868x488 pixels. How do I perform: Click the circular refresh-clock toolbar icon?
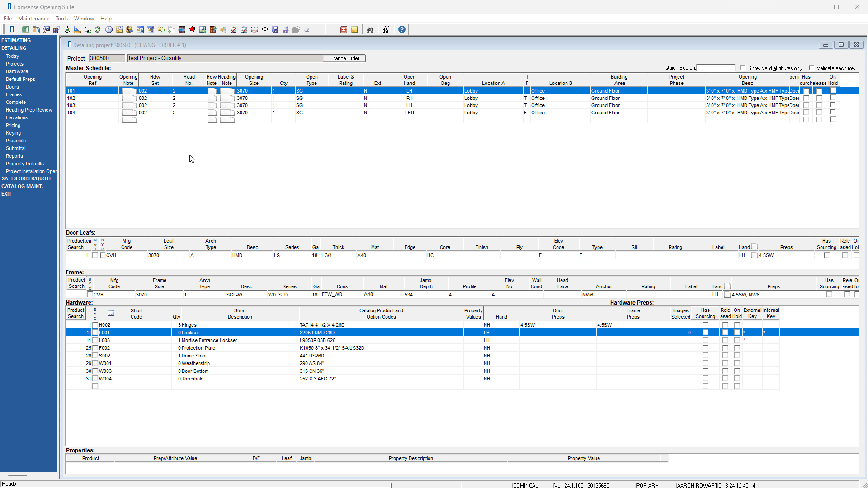point(67,29)
